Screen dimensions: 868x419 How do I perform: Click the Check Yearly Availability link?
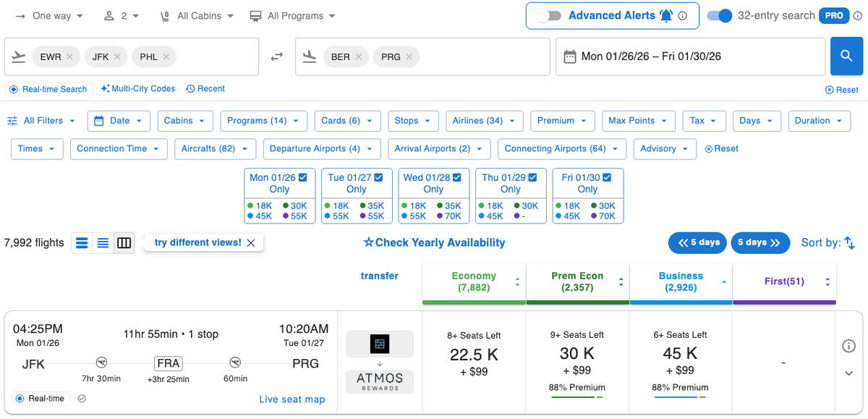434,242
